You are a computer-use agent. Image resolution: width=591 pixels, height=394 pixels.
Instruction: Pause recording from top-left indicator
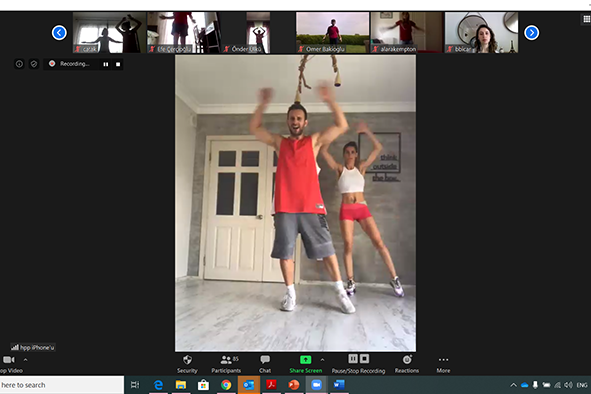point(106,64)
